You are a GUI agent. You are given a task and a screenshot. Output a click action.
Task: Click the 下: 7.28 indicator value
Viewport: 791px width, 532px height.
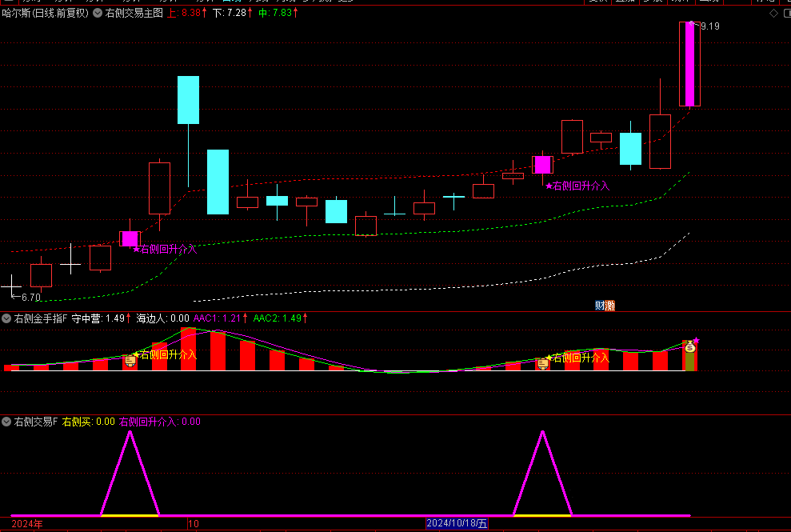point(233,13)
